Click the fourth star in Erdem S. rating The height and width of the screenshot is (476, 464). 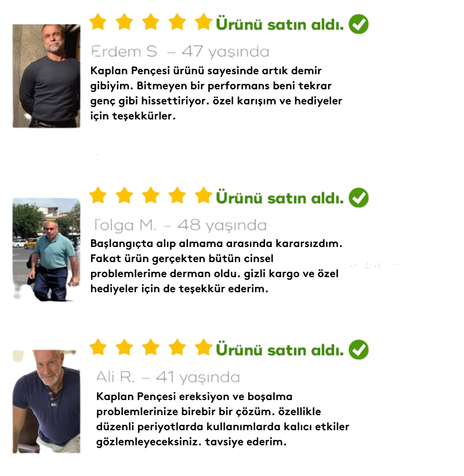pyautogui.click(x=177, y=21)
